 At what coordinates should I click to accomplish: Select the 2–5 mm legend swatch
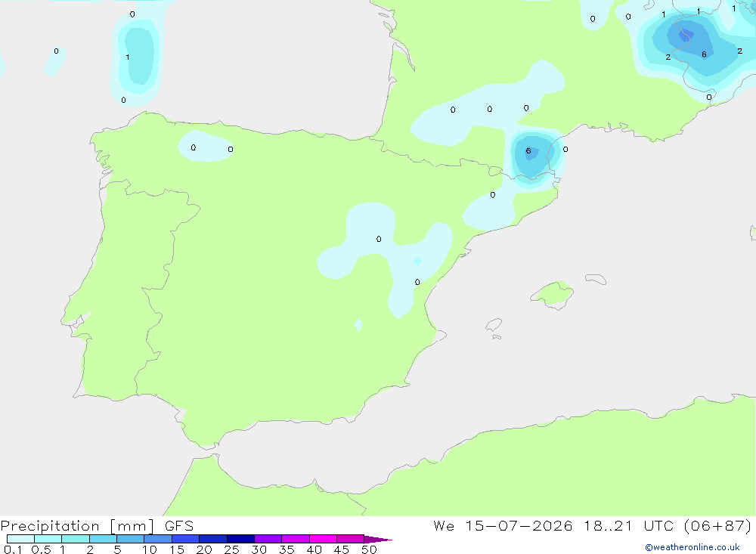coord(103,539)
